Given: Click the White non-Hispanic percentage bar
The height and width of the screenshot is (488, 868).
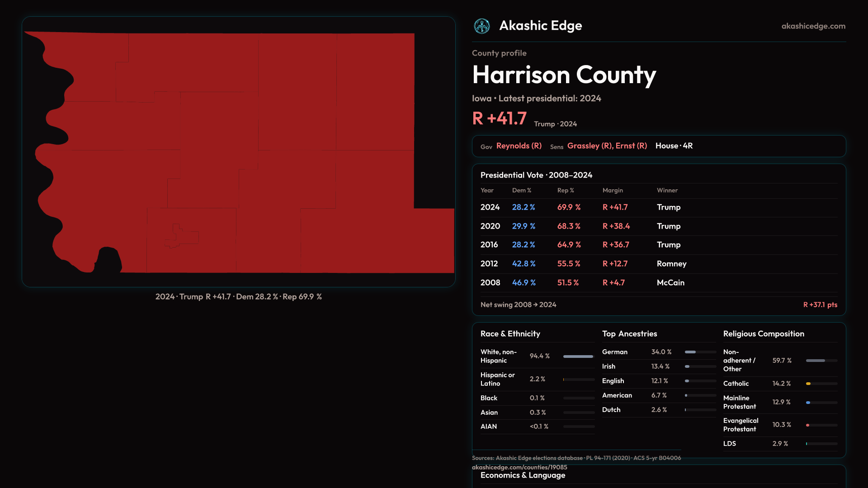Looking at the screenshot, I should [x=578, y=357].
